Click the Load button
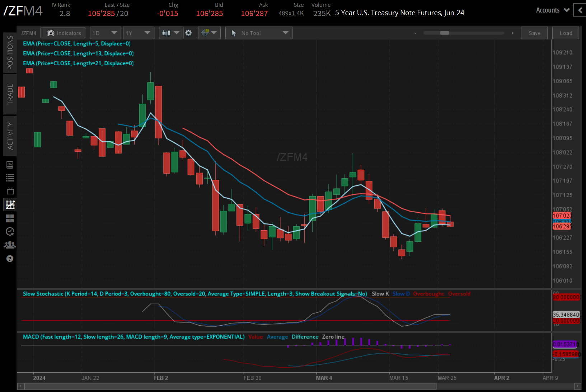 tap(566, 33)
